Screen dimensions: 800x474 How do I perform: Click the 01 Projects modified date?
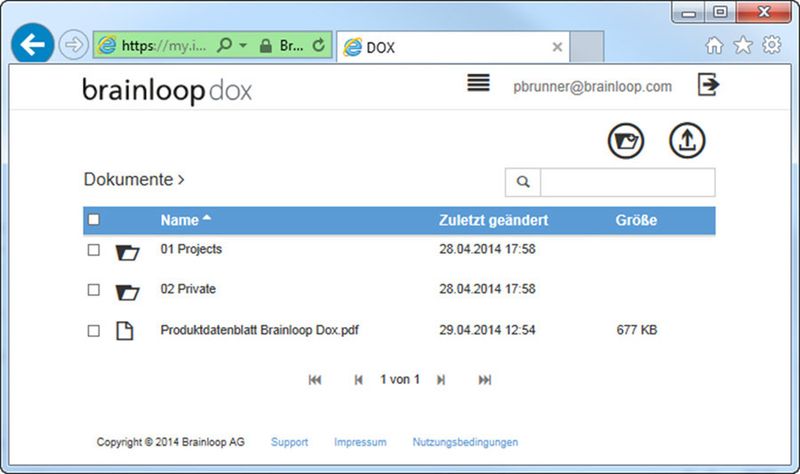point(487,249)
